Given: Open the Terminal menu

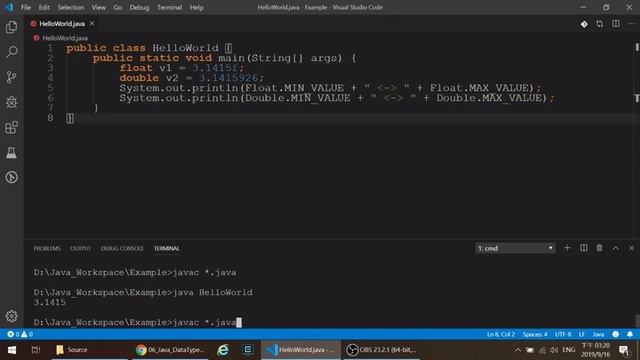Looking at the screenshot, I should 169,7.
